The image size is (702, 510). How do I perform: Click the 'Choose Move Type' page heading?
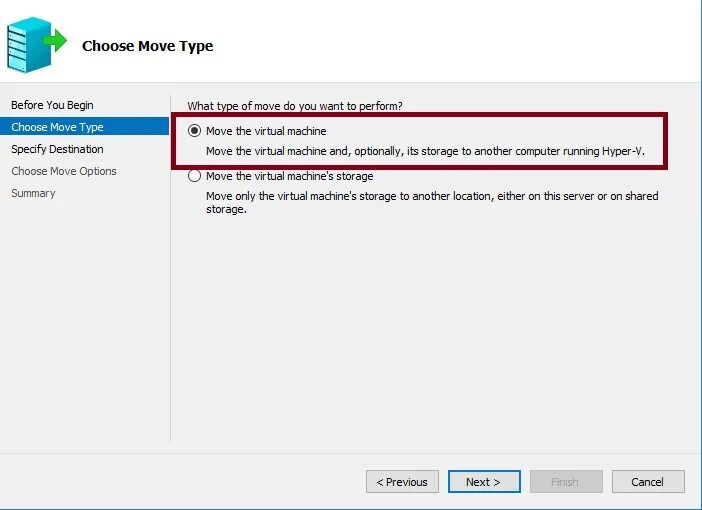pyautogui.click(x=148, y=46)
